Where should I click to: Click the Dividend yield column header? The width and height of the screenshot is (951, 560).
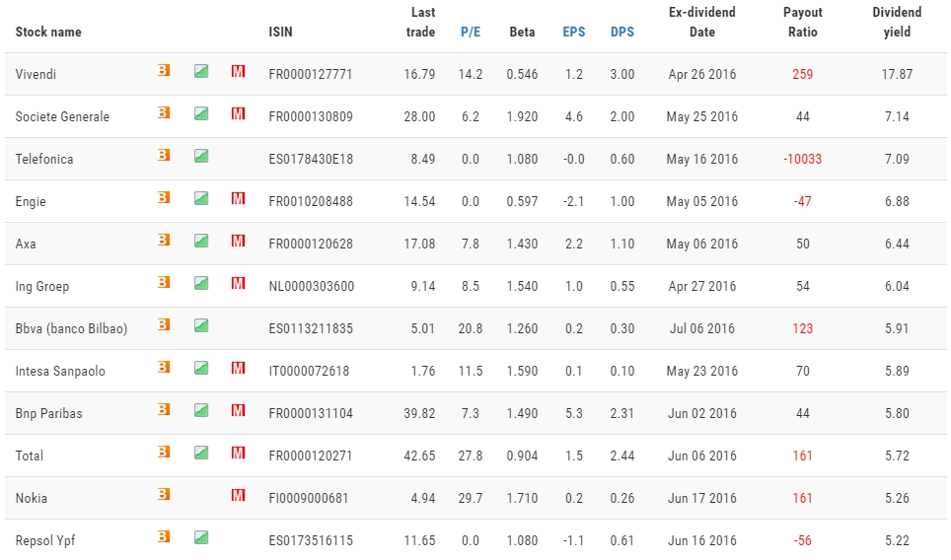(897, 23)
